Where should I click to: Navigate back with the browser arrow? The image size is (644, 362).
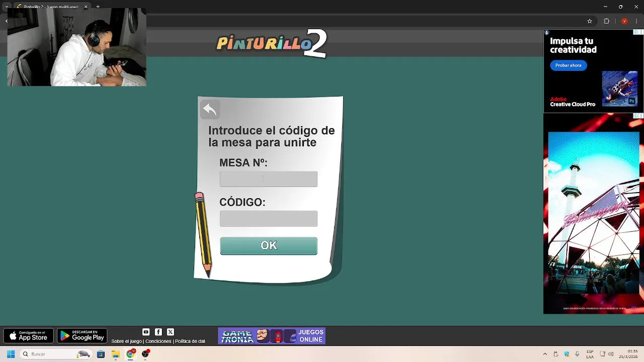click(x=7, y=21)
